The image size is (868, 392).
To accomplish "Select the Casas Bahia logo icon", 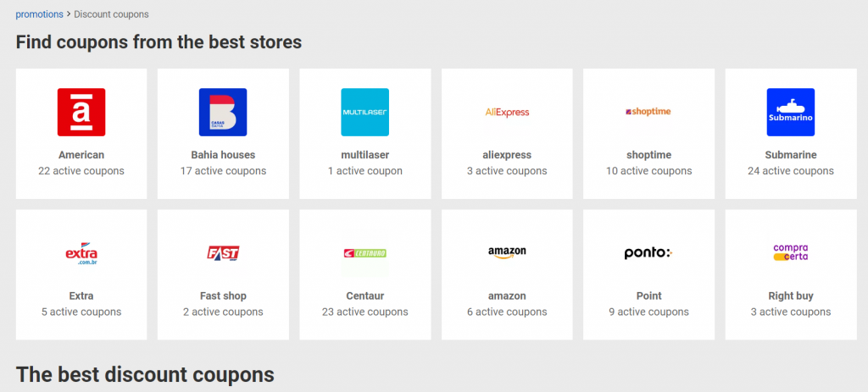I will click(x=223, y=113).
